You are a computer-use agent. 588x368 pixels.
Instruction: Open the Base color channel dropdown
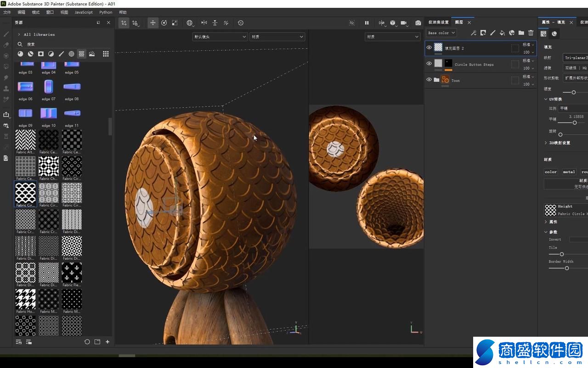coord(441,33)
